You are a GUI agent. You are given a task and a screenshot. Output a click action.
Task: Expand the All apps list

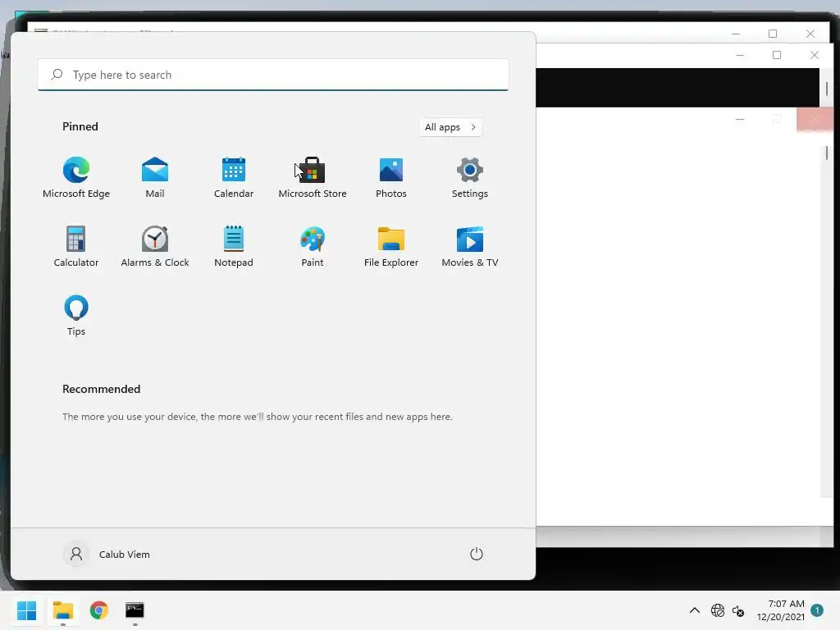tap(450, 127)
